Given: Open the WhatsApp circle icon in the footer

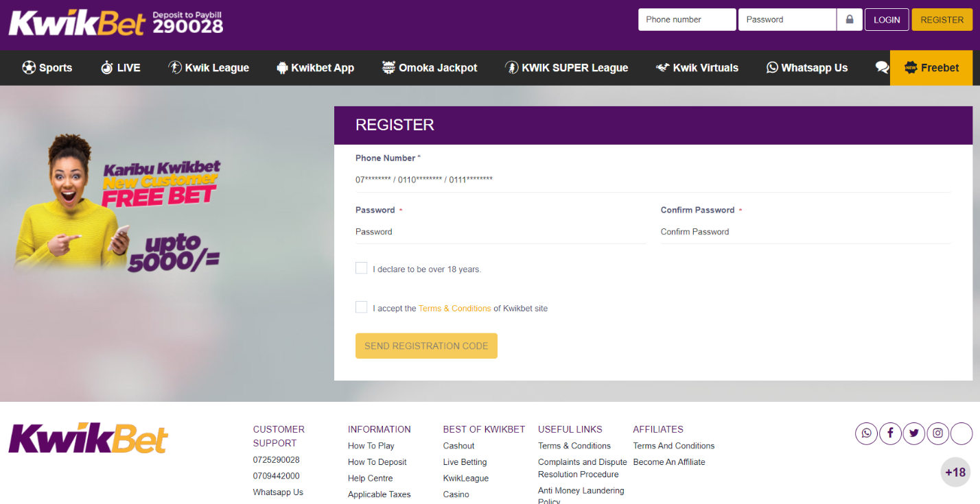Looking at the screenshot, I should click(x=866, y=433).
